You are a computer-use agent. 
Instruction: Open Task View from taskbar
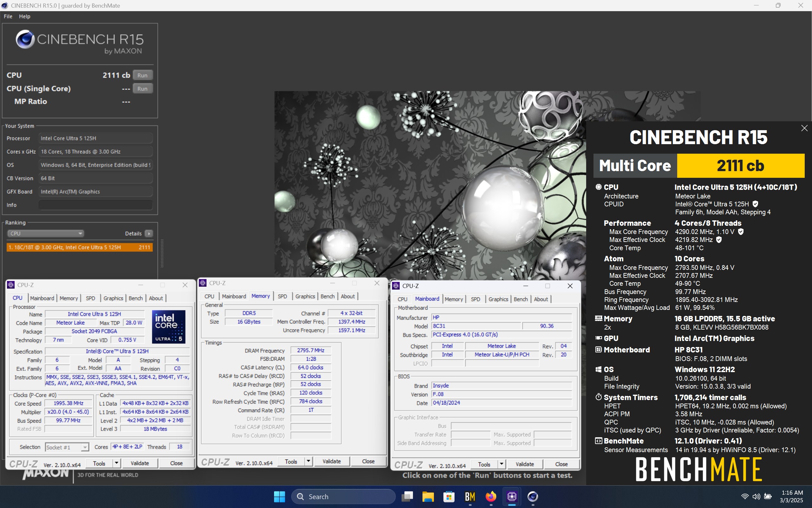(x=407, y=496)
